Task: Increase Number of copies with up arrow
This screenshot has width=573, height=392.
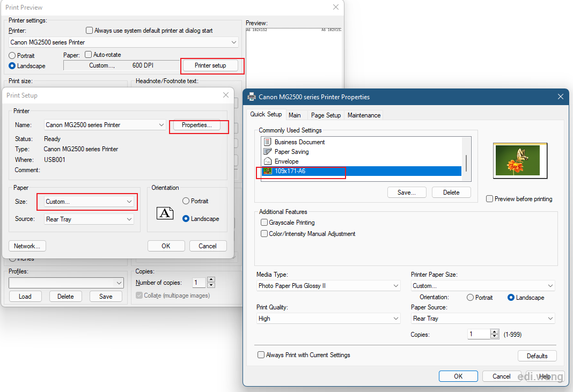Action: tap(211, 280)
